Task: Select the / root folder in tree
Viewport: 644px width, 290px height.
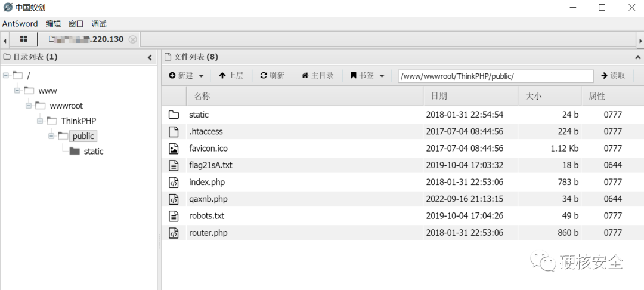Action: 29,76
